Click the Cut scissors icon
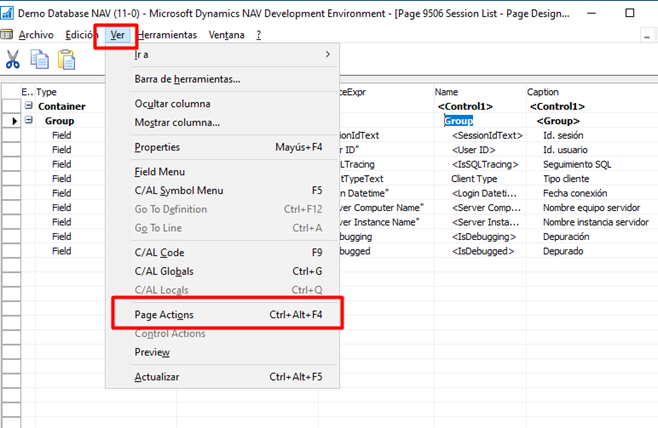The width and height of the screenshot is (658, 428). [13, 59]
